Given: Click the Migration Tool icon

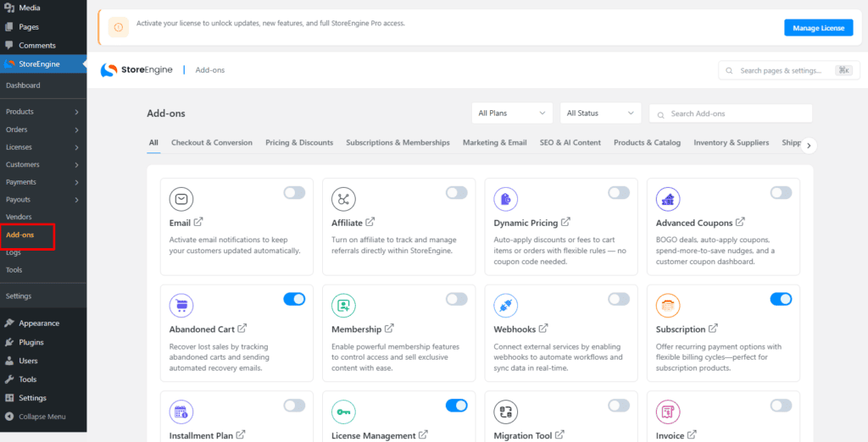Looking at the screenshot, I should click(505, 412).
